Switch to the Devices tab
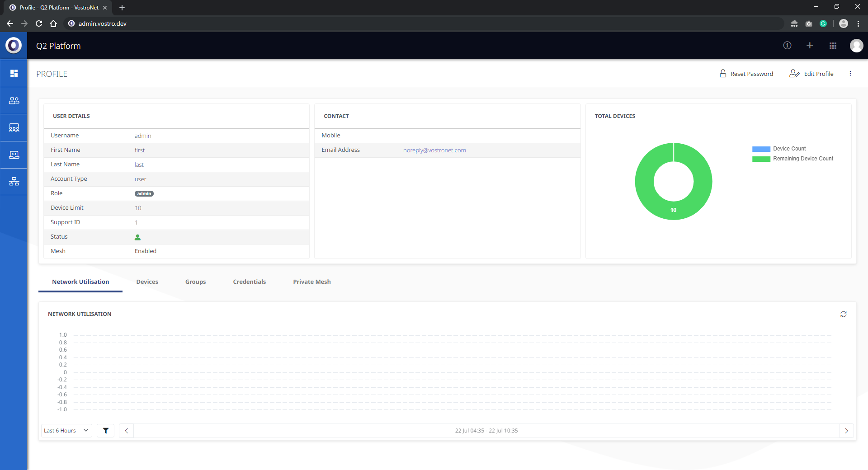The height and width of the screenshot is (470, 868). pyautogui.click(x=147, y=282)
